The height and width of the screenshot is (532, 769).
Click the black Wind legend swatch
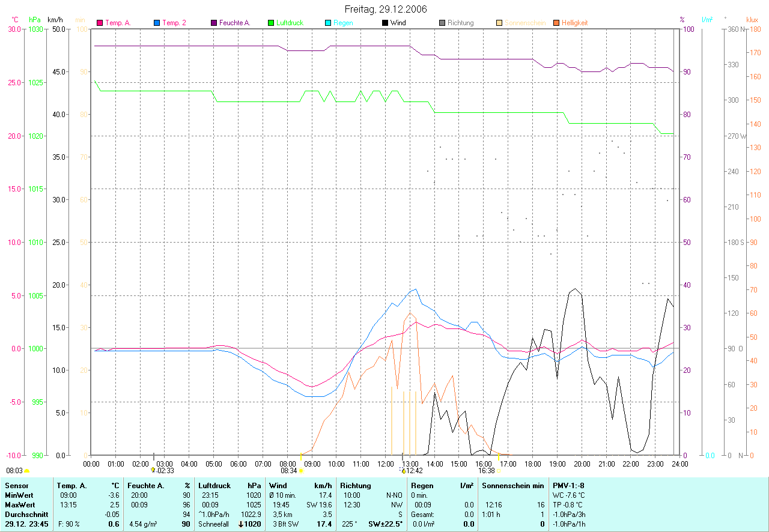point(385,23)
